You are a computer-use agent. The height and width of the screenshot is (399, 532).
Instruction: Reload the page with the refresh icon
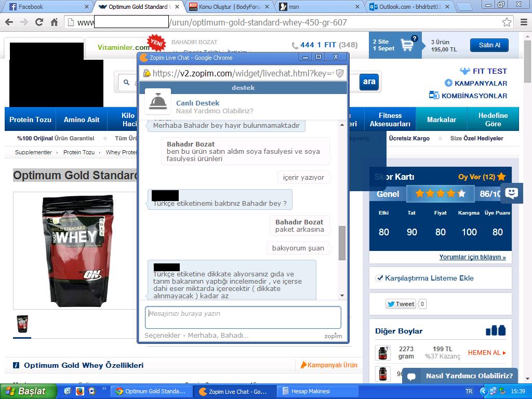click(x=39, y=22)
